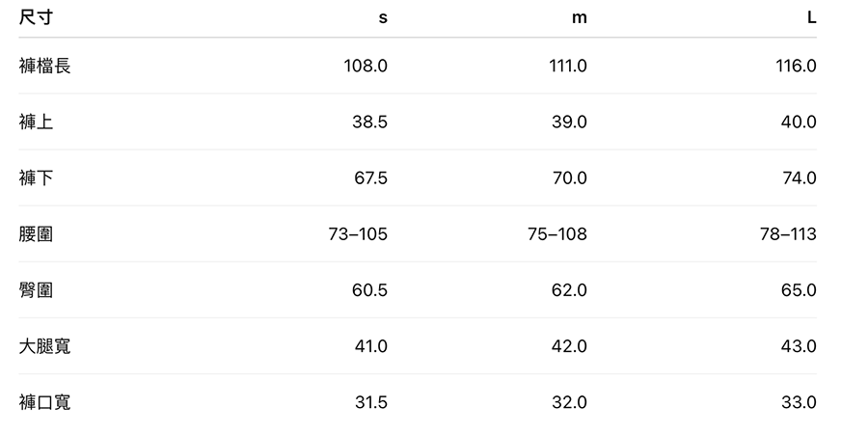Screen dimensions: 868x435
Task: Click the 67.5 value in 褲下 row
Action: (x=370, y=177)
